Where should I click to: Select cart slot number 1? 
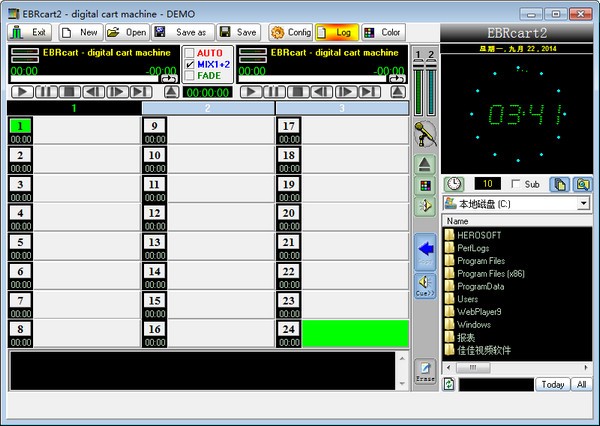(x=20, y=126)
